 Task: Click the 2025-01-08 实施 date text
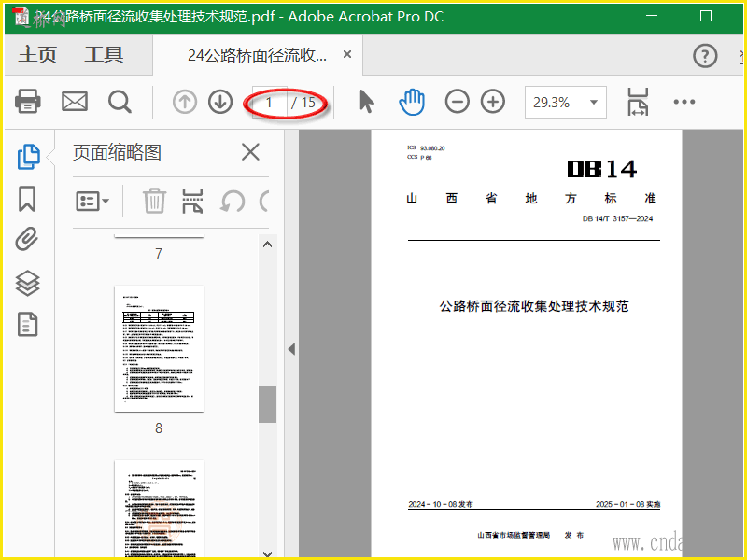tap(627, 504)
